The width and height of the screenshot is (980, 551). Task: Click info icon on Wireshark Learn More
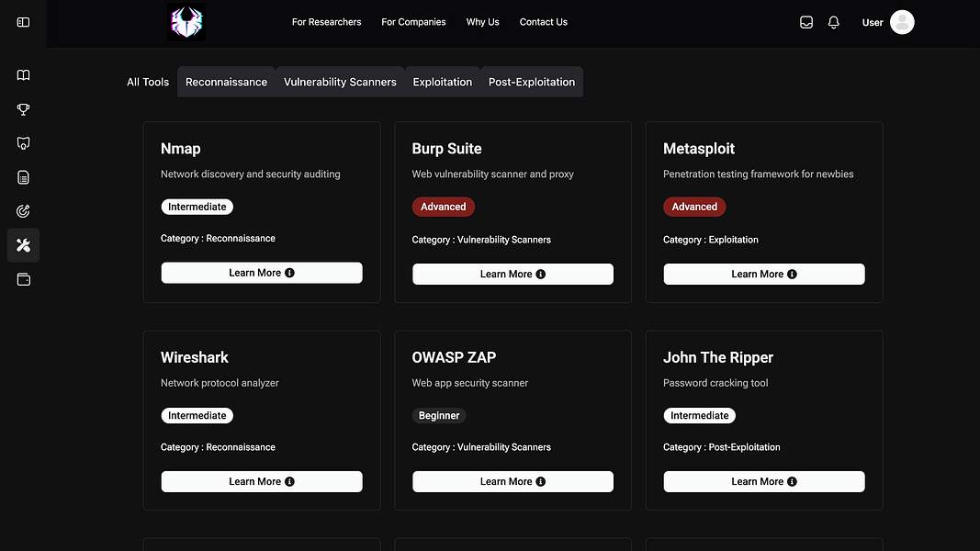(x=289, y=481)
